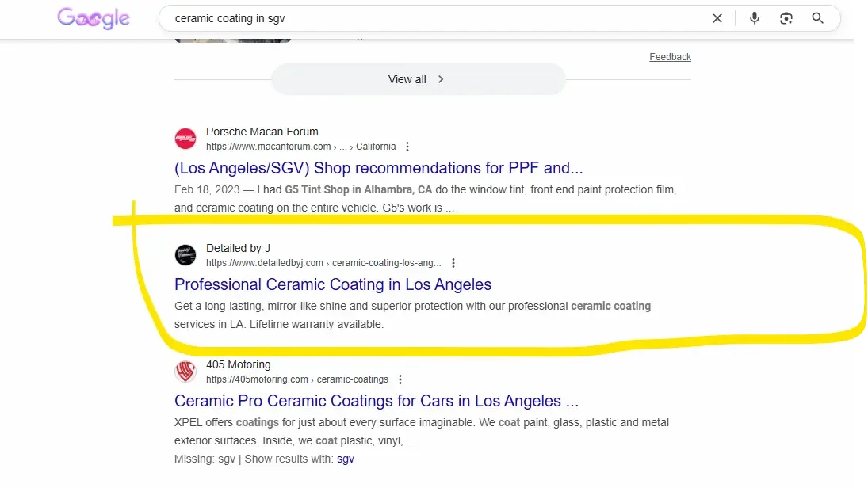Click the 405 Motoring favicon
The image size is (868, 488).
[x=185, y=372]
